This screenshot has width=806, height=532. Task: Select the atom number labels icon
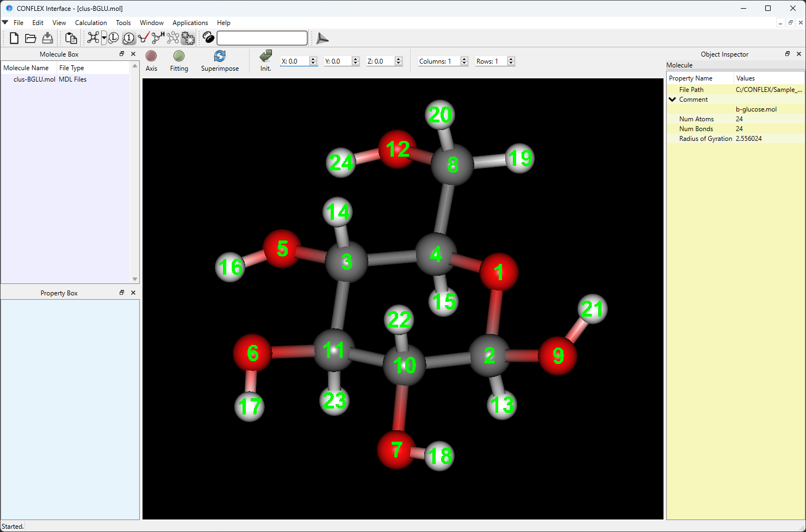pyautogui.click(x=128, y=38)
